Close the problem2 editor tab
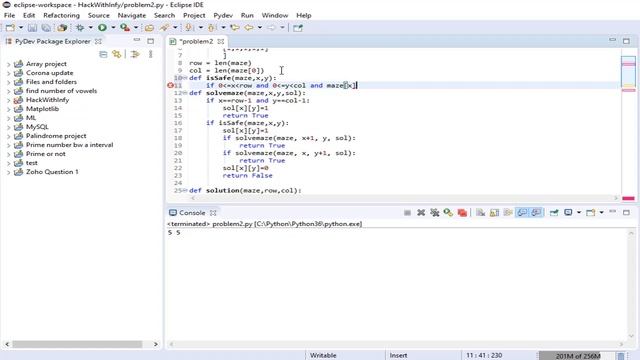Image resolution: width=640 pixels, height=360 pixels. 221,42
